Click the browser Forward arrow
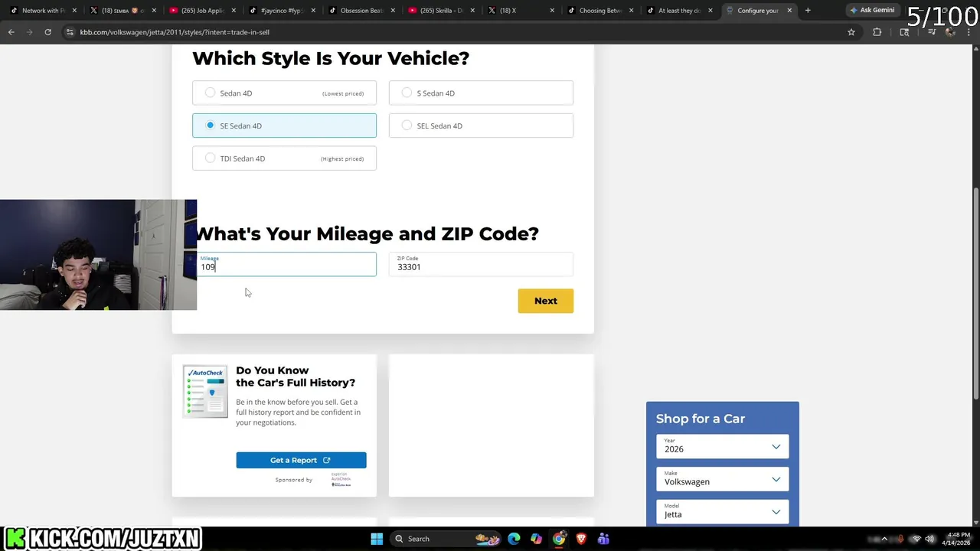The width and height of the screenshot is (980, 551). click(x=29, y=32)
